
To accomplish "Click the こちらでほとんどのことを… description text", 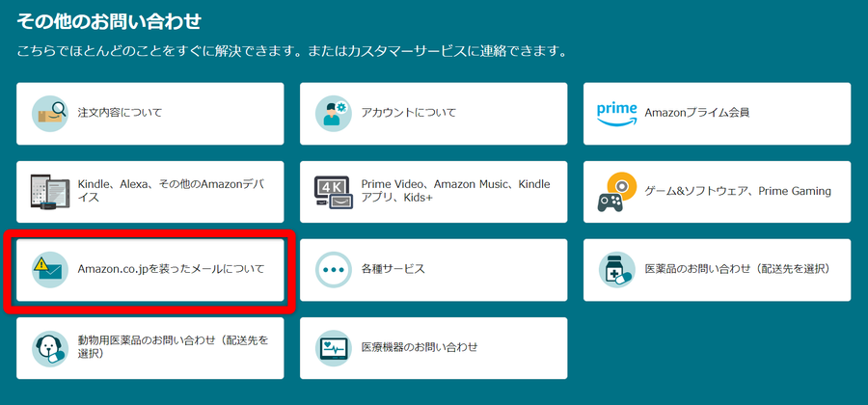I will (x=292, y=53).
